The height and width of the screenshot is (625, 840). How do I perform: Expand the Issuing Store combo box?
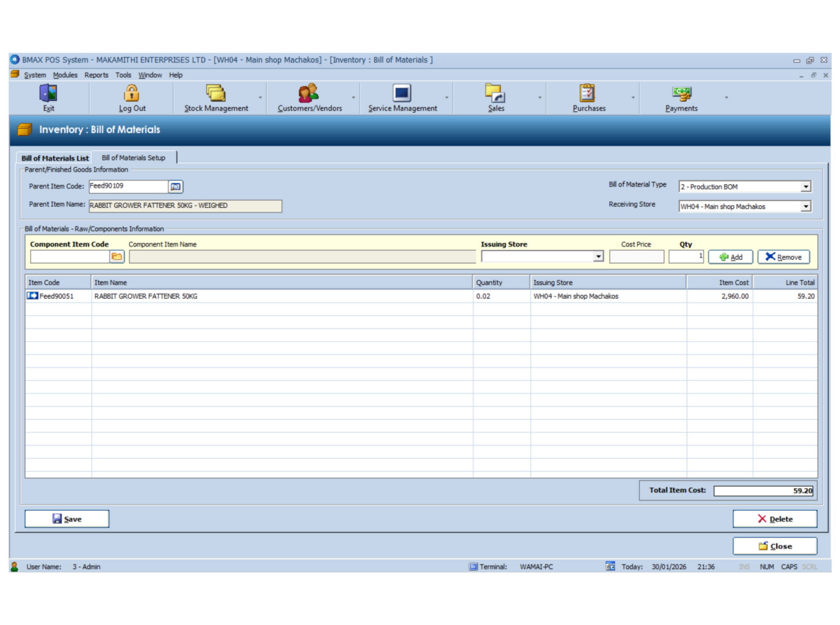click(x=598, y=257)
